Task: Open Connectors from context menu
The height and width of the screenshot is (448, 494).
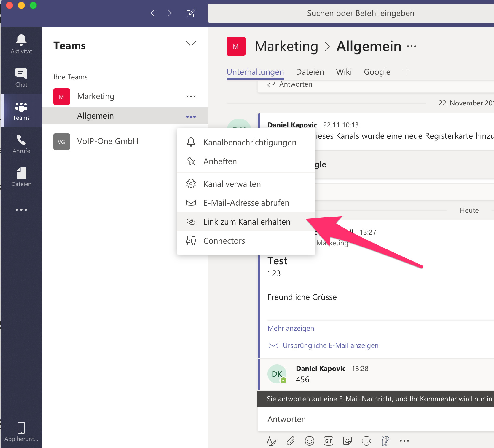Action: point(246,241)
